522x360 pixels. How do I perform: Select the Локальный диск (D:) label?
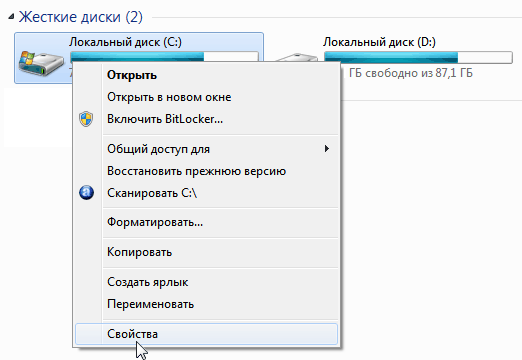[x=379, y=42]
